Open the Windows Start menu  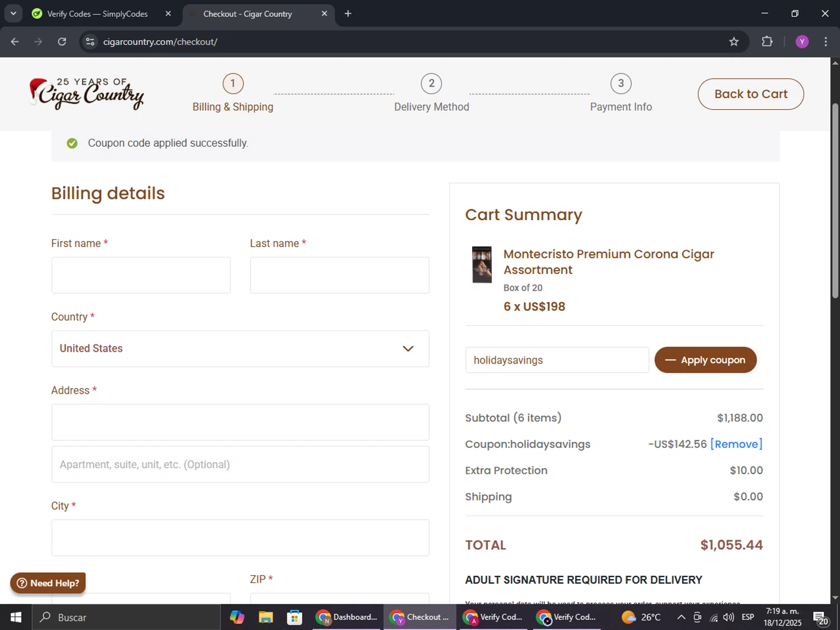pos(16,617)
